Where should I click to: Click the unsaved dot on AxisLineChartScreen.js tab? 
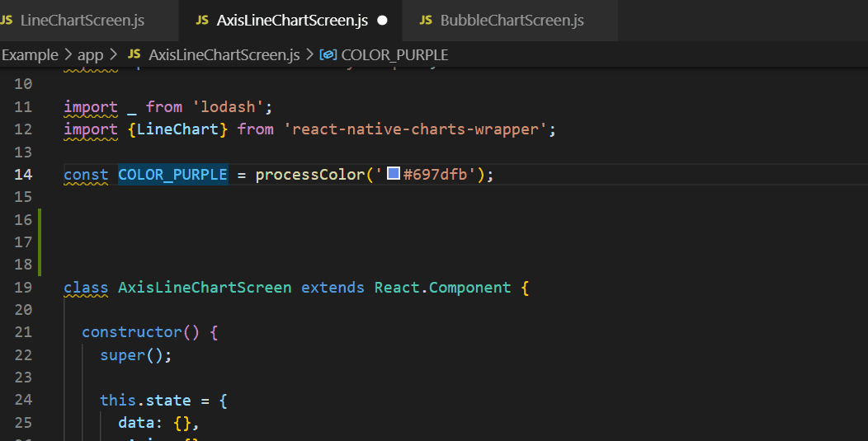coord(382,21)
